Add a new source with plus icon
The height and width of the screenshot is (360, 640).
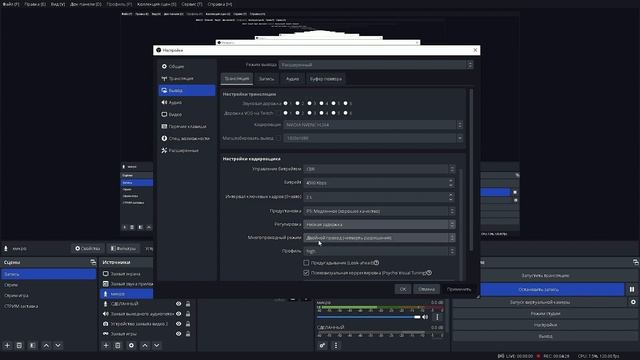click(106, 345)
